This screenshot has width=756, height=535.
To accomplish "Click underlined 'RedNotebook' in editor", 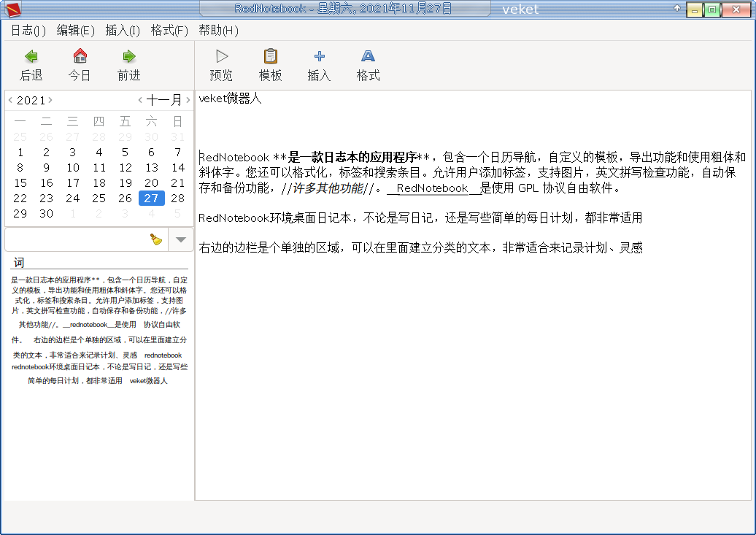I will pos(432,188).
